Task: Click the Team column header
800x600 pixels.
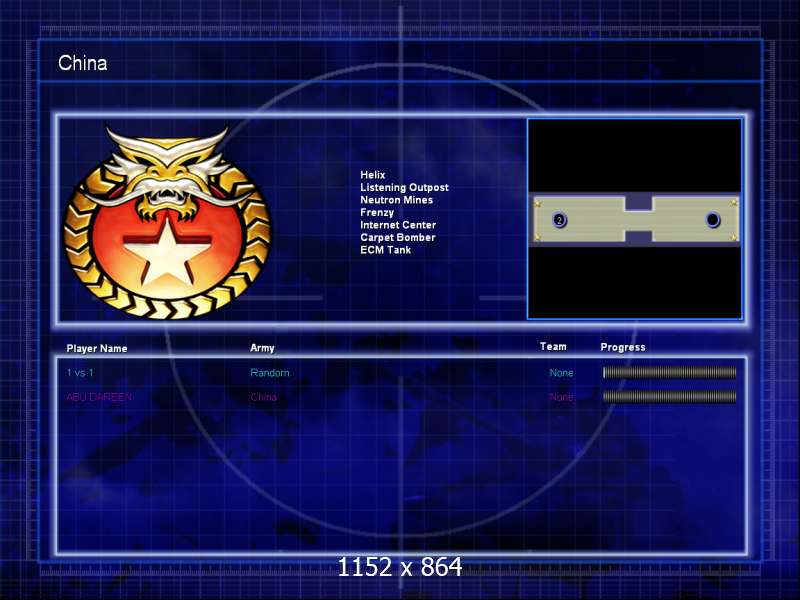Action: click(553, 346)
